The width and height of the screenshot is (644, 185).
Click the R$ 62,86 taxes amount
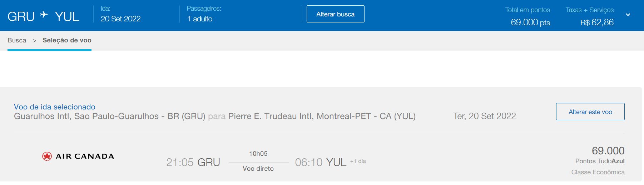(x=597, y=22)
